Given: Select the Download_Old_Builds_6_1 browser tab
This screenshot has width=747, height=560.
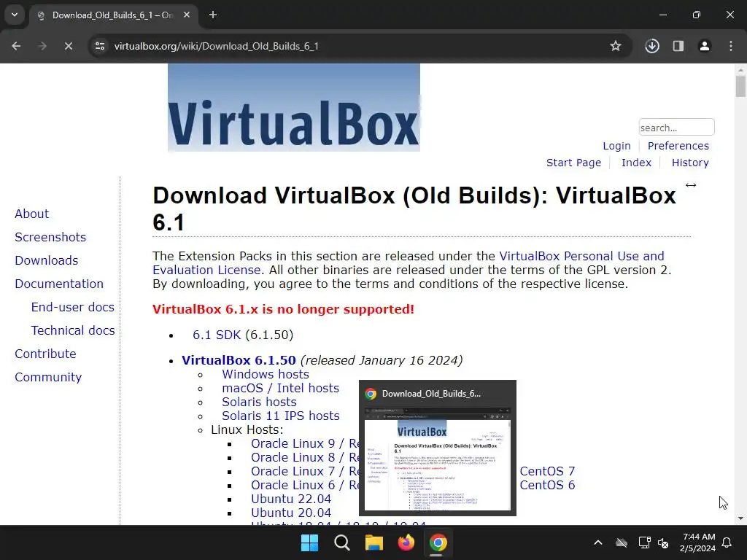Looking at the screenshot, I should tap(112, 15).
